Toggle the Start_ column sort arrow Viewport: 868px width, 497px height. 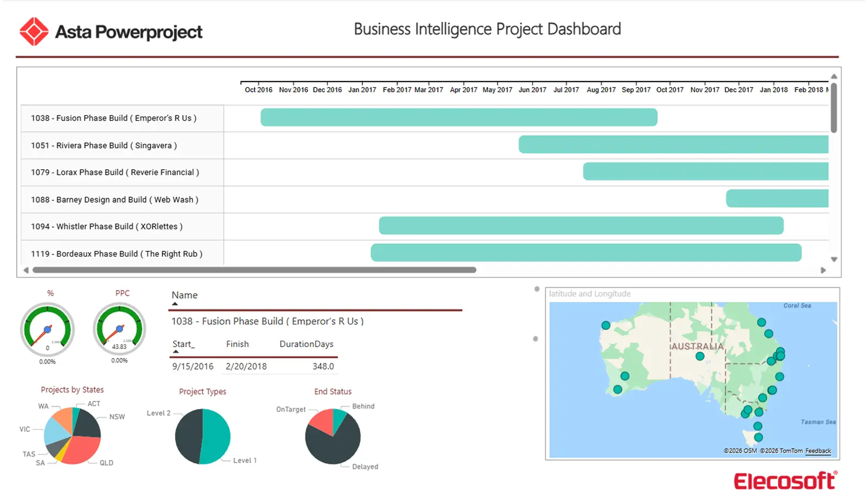click(176, 352)
